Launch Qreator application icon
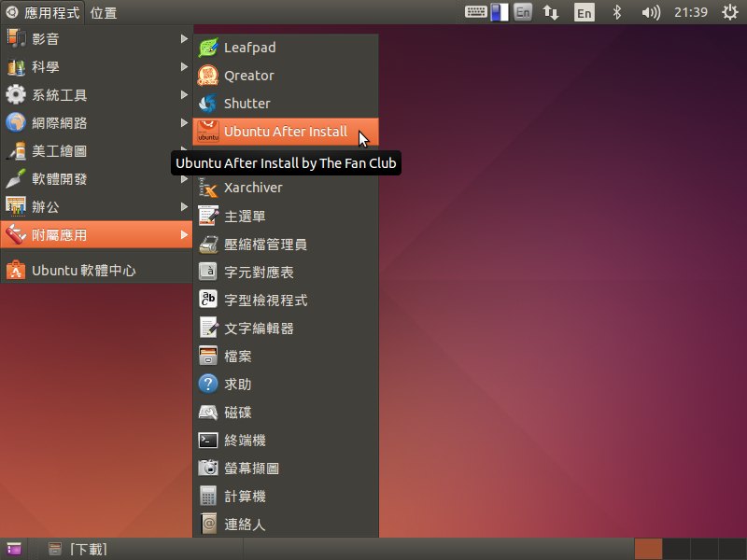Image resolution: width=747 pixels, height=560 pixels. (x=208, y=76)
